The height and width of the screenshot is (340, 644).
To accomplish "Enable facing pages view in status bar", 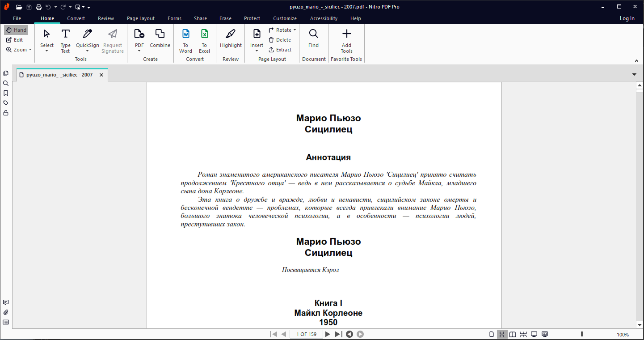I will point(513,334).
